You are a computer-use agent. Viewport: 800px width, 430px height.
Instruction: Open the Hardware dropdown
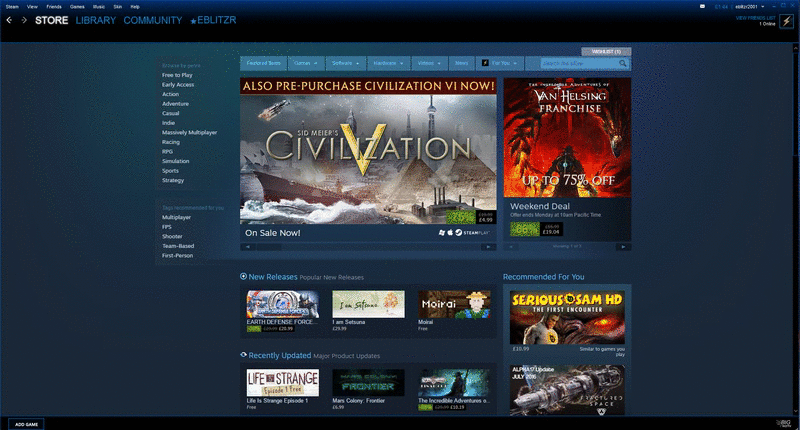click(x=388, y=63)
